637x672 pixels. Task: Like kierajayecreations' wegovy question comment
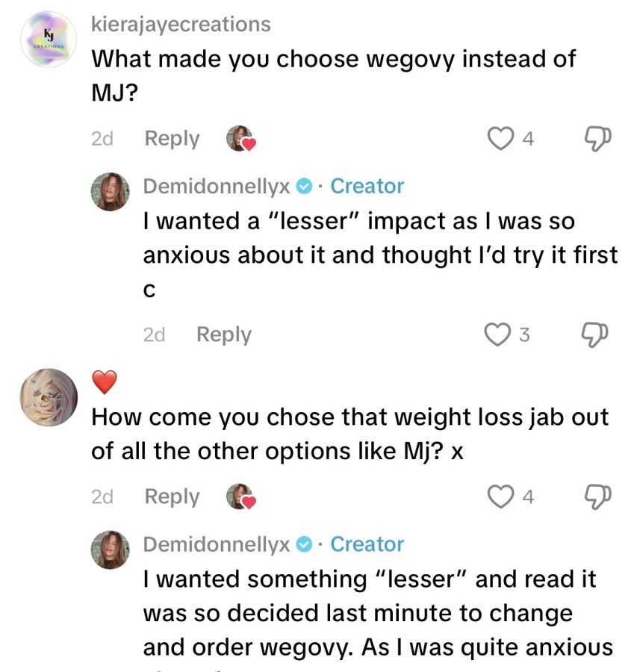500,138
